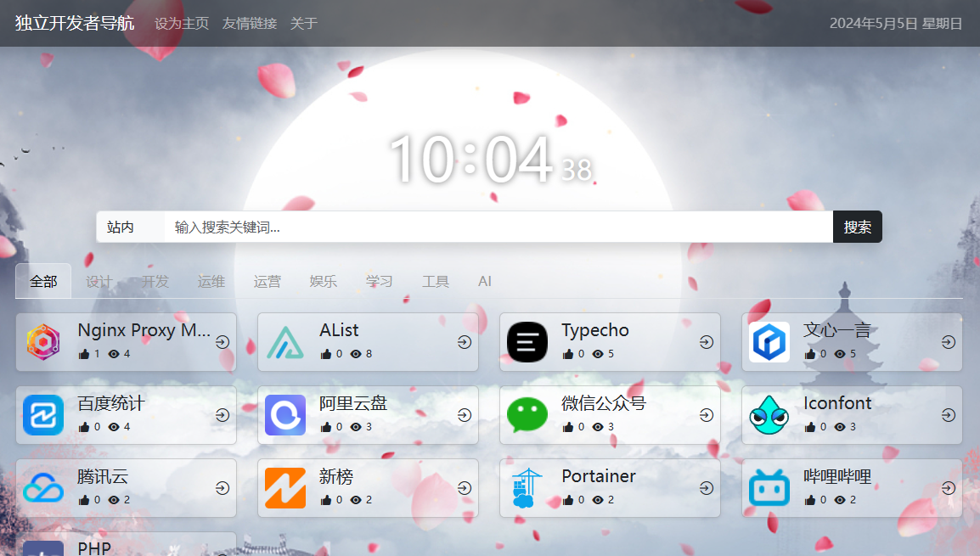Like 阿里云盘 with its thumbs-up icon
The height and width of the screenshot is (556, 980).
pos(325,427)
